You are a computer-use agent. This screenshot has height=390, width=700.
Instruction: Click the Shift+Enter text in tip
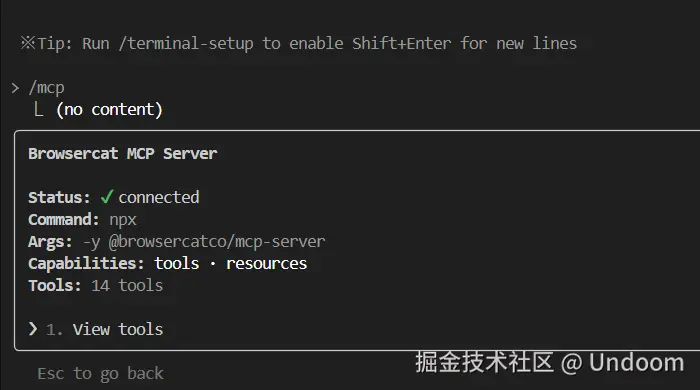[401, 43]
